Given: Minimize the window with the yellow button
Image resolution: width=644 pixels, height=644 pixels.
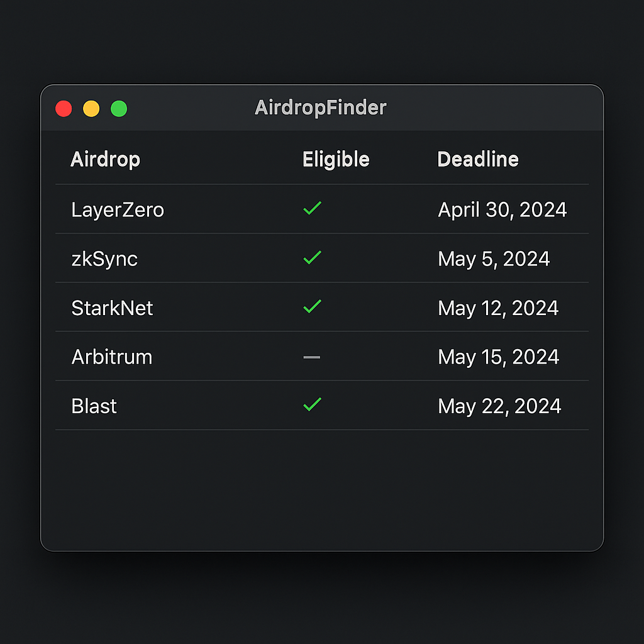Looking at the screenshot, I should (x=91, y=109).
